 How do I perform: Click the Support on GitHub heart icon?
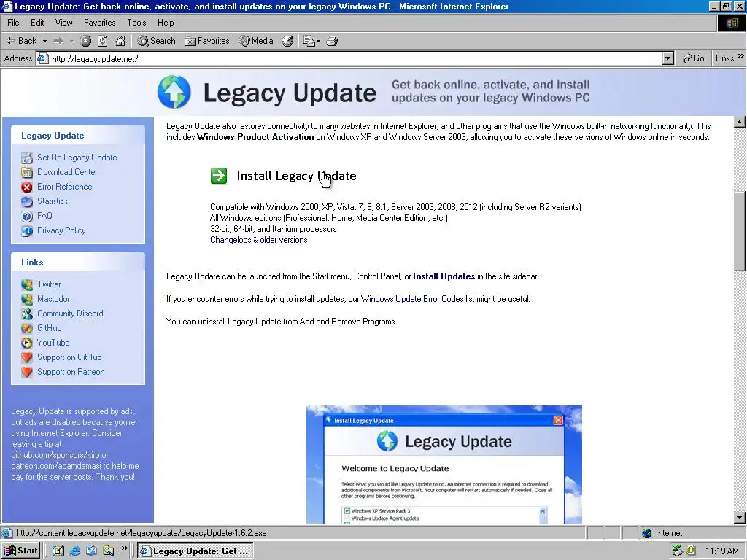27,357
